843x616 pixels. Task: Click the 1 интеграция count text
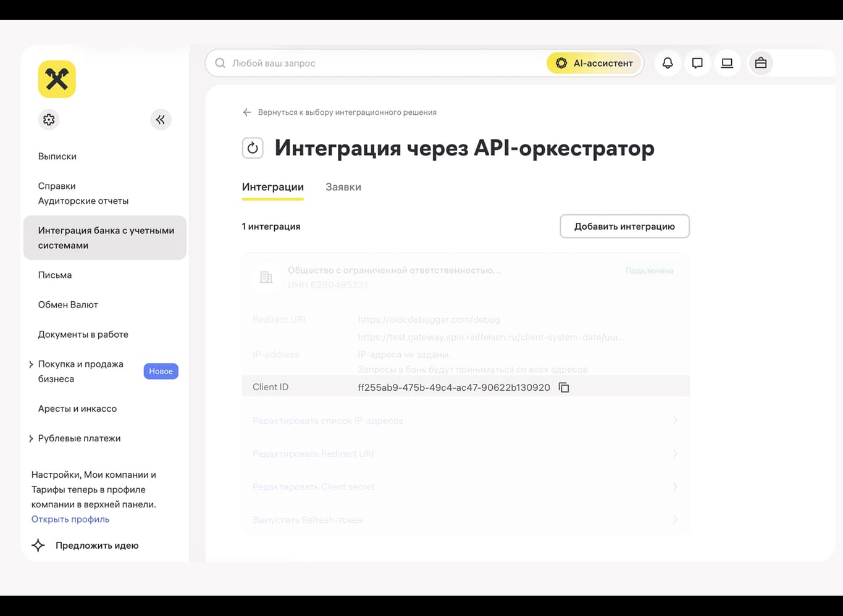[x=271, y=226]
